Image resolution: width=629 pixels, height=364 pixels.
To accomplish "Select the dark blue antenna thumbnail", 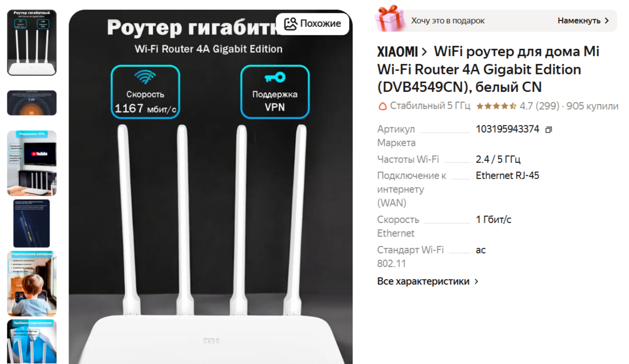I will click(x=32, y=223).
